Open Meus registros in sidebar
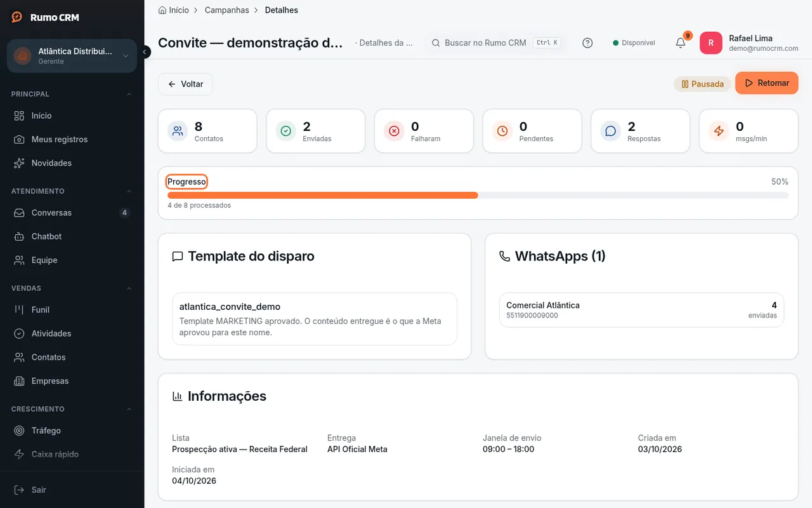Screen dimensions: 812x508 (x=72, y=139)
